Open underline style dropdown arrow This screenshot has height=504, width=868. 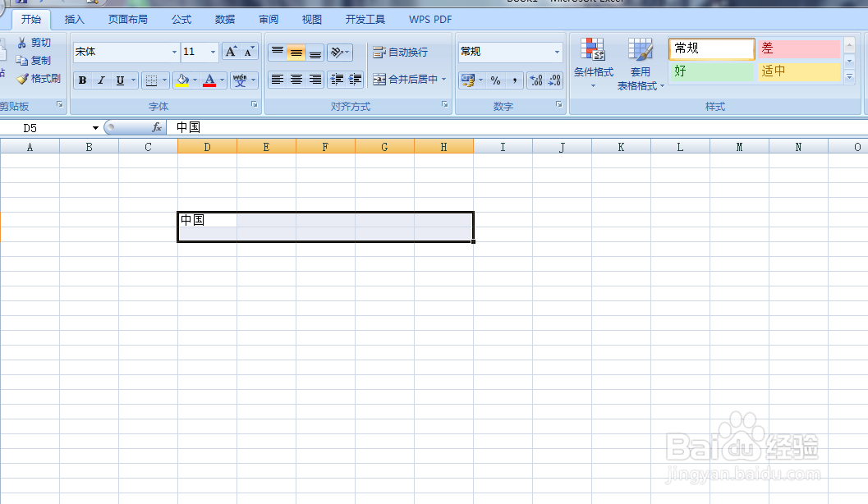point(133,80)
